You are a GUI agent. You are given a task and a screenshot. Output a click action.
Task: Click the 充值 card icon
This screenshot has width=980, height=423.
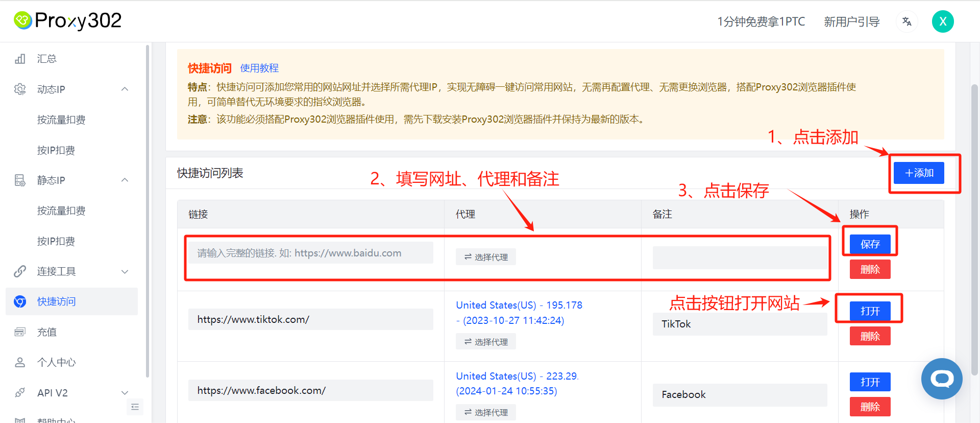point(20,332)
